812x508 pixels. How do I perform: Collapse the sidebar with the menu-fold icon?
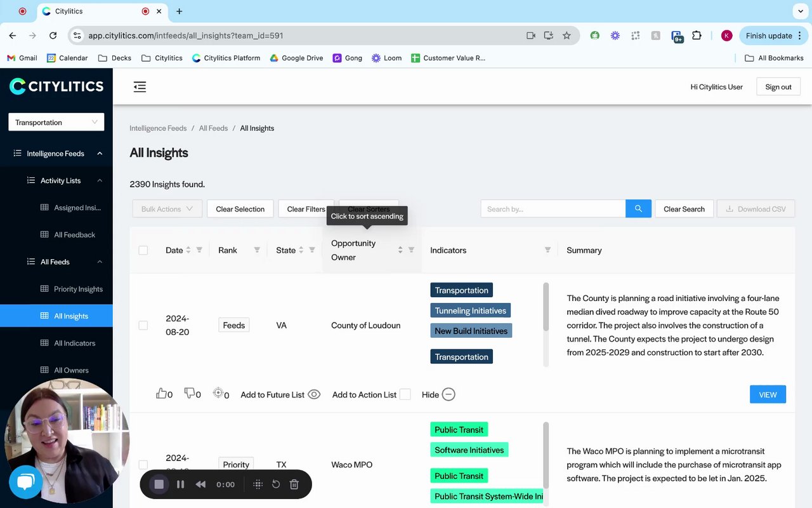tap(140, 87)
